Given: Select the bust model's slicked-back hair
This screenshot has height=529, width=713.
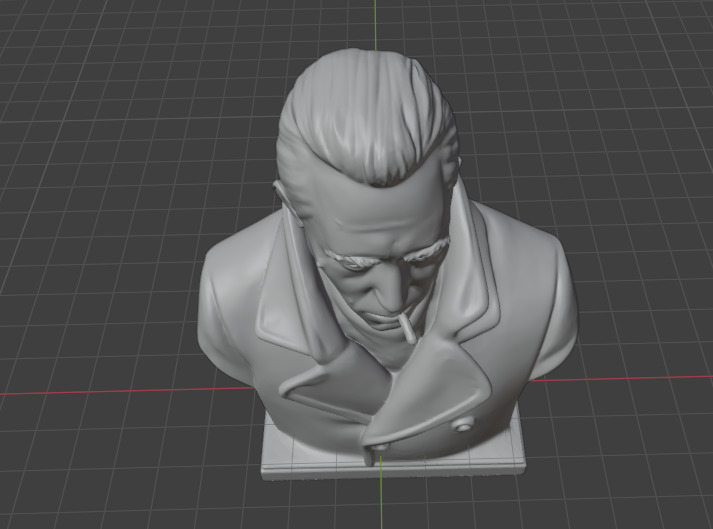Looking at the screenshot, I should click(x=366, y=118).
